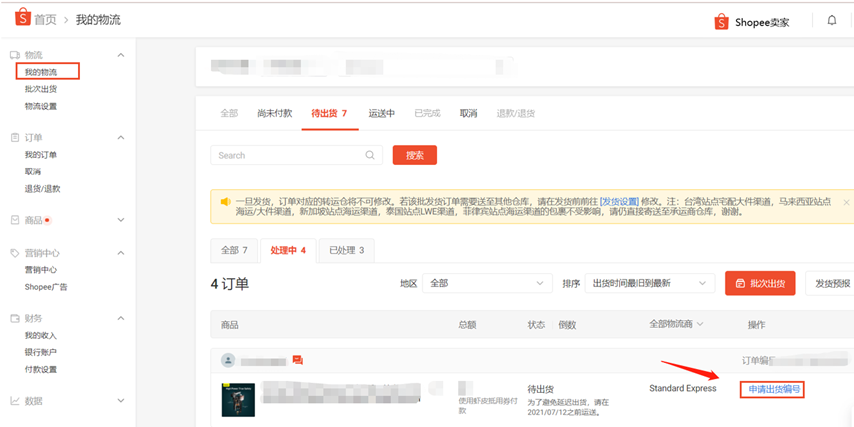Click the speaker icon in yellow notice
This screenshot has height=427, width=854.
tap(225, 202)
